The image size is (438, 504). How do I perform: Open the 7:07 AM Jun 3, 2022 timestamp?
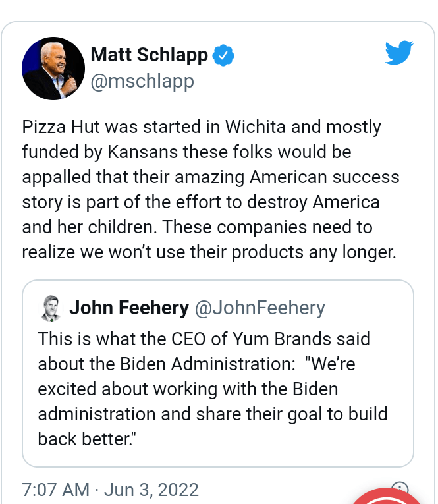click(111, 490)
